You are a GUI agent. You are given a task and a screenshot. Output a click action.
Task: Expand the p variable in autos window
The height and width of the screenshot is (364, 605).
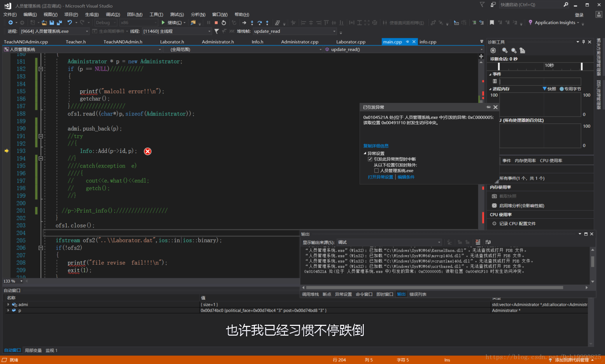coord(8,310)
